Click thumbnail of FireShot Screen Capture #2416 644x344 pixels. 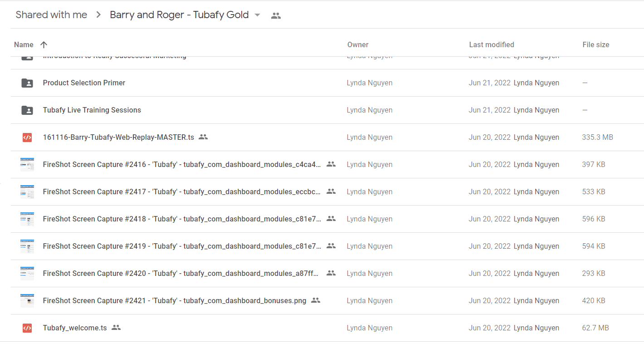coord(27,164)
